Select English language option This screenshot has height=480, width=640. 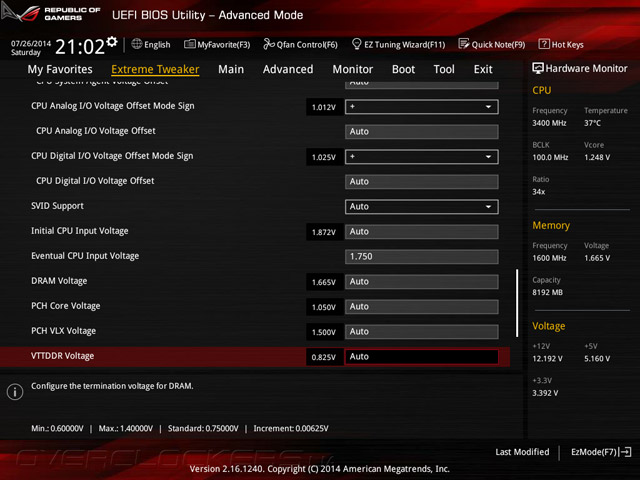click(157, 44)
